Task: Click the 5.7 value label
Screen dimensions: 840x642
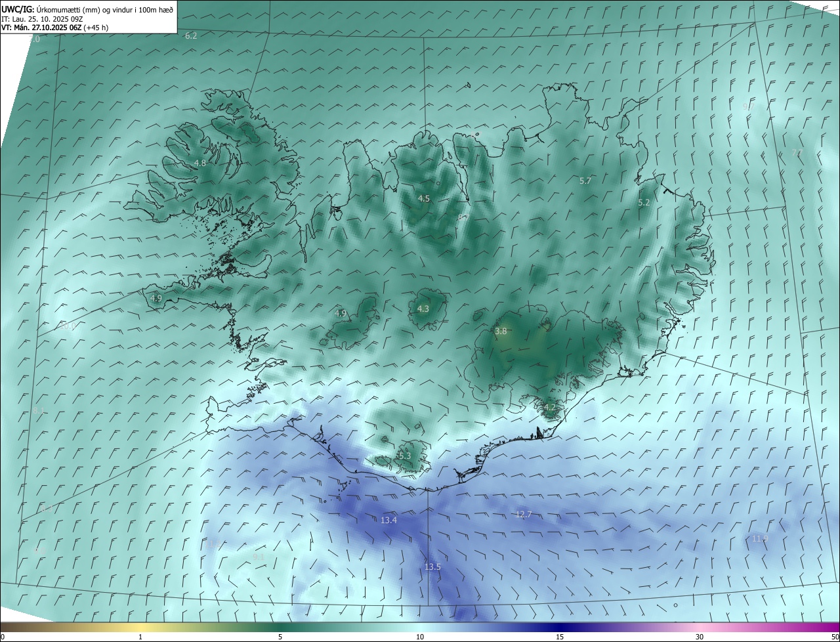Action: [x=585, y=181]
